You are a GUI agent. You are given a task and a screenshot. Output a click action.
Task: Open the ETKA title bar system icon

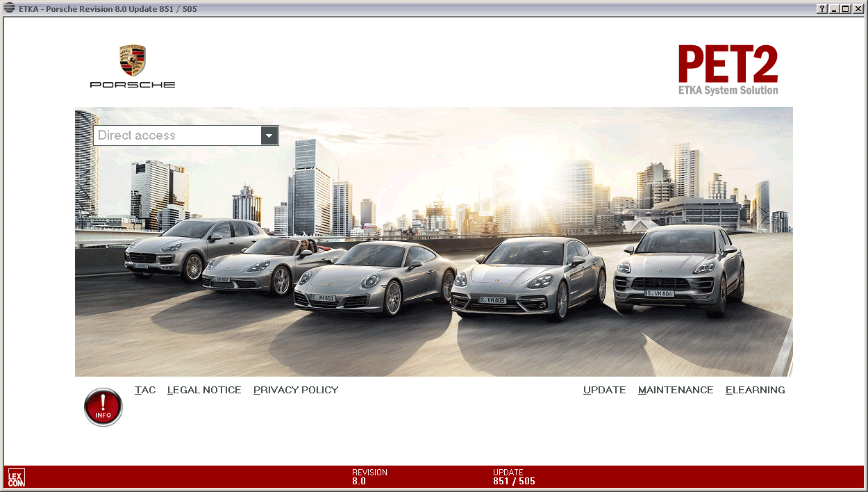coord(10,9)
